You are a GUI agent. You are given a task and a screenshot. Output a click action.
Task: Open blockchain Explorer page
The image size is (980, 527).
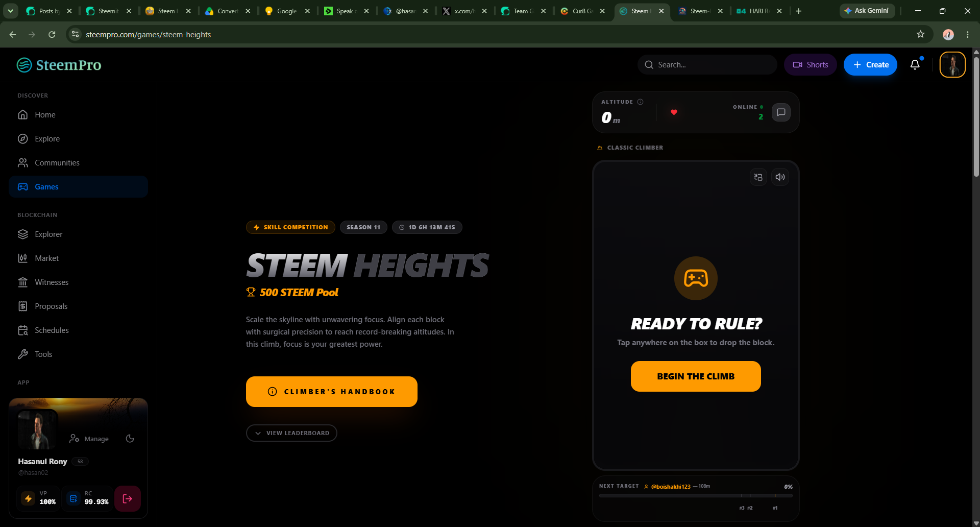pyautogui.click(x=78, y=234)
